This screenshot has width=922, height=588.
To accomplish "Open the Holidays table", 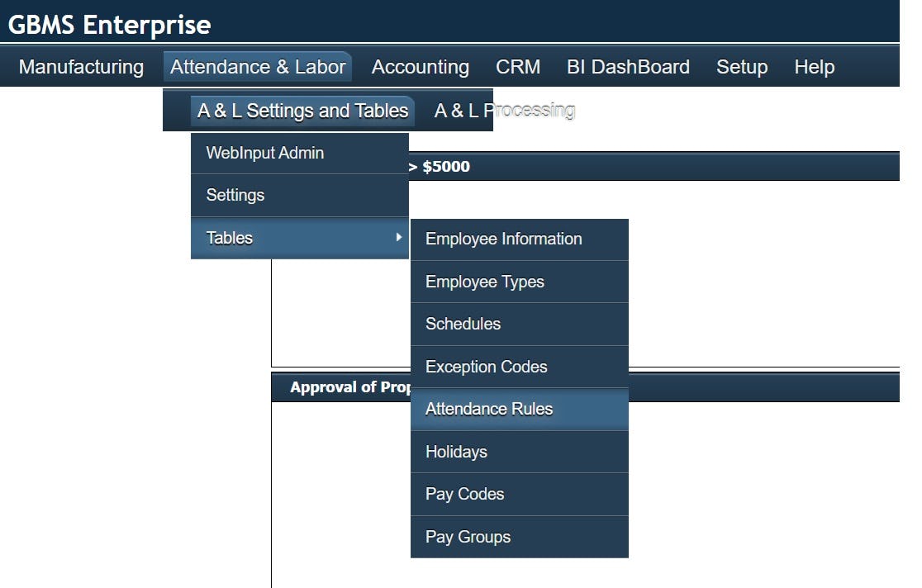I will 458,452.
